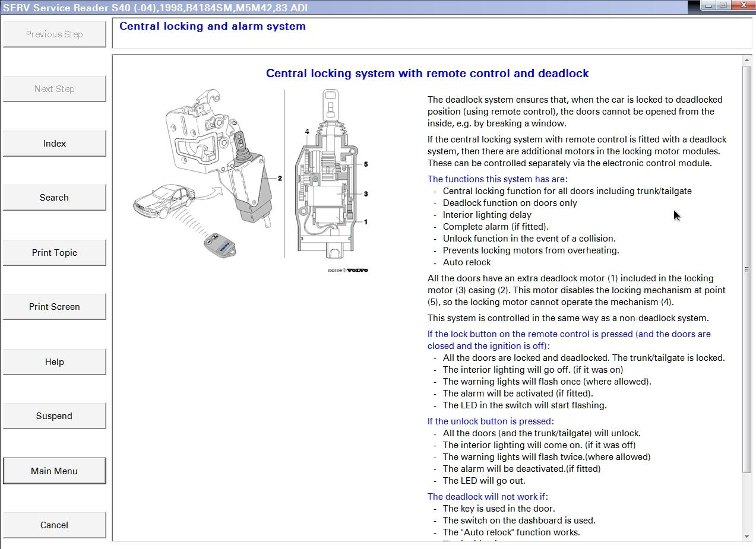This screenshot has height=549, width=756.
Task: Click 'The alarm will be activated (if fitted).'
Action: 518,393
